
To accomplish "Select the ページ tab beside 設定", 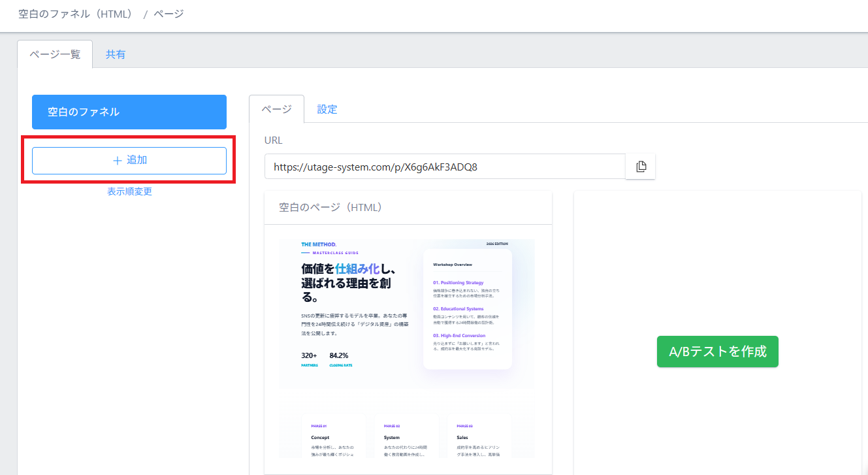I will [x=276, y=109].
